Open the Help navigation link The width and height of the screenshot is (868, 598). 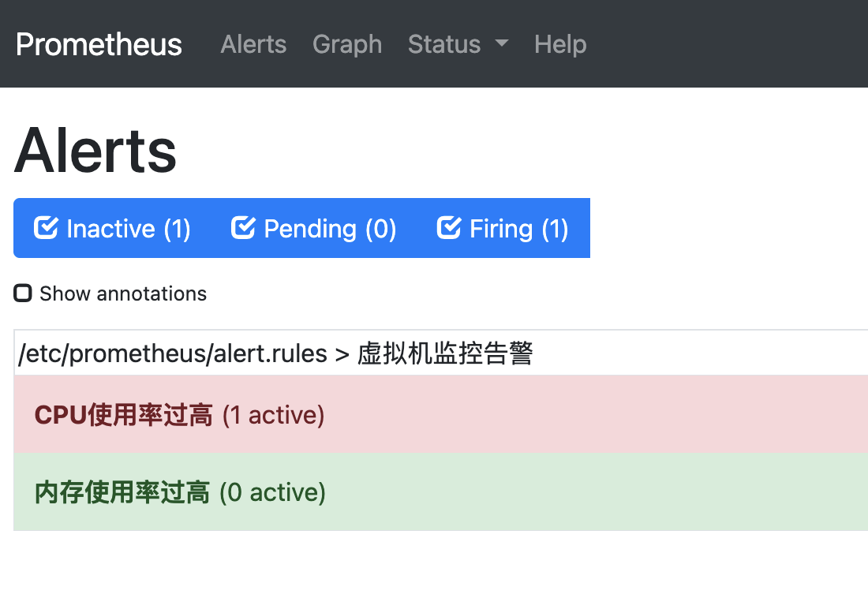560,44
